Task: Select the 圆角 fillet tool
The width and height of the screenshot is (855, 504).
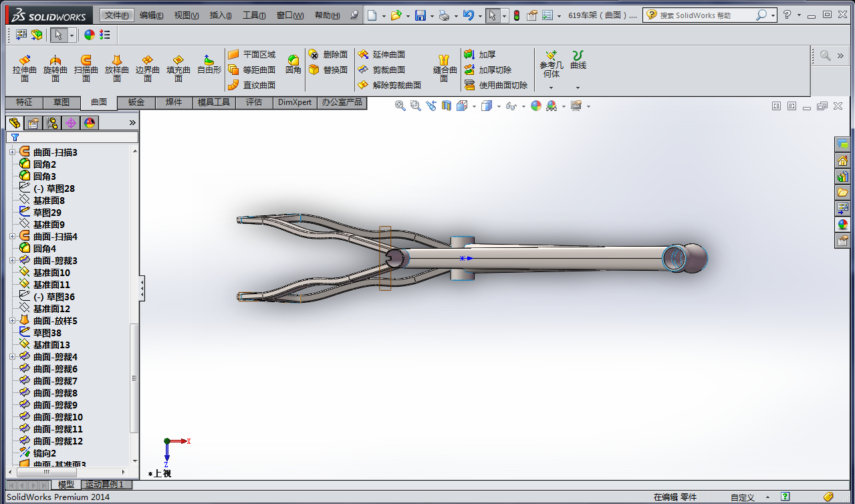Action: click(293, 64)
